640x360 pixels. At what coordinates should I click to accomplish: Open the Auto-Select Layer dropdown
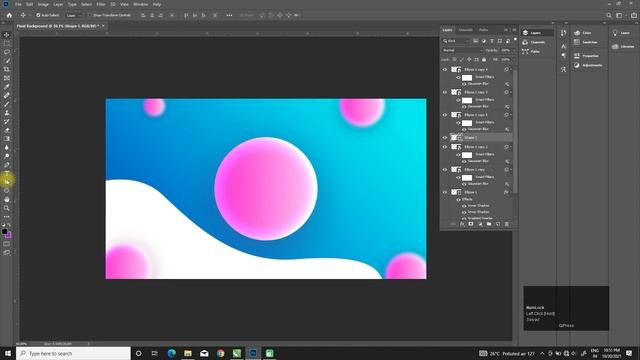pos(74,16)
